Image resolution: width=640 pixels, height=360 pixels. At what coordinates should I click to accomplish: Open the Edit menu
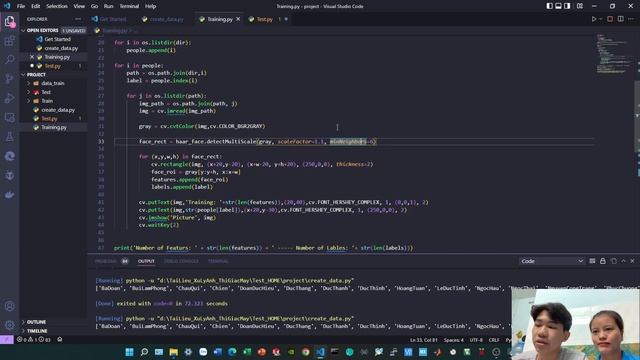pyautogui.click(x=36, y=6)
